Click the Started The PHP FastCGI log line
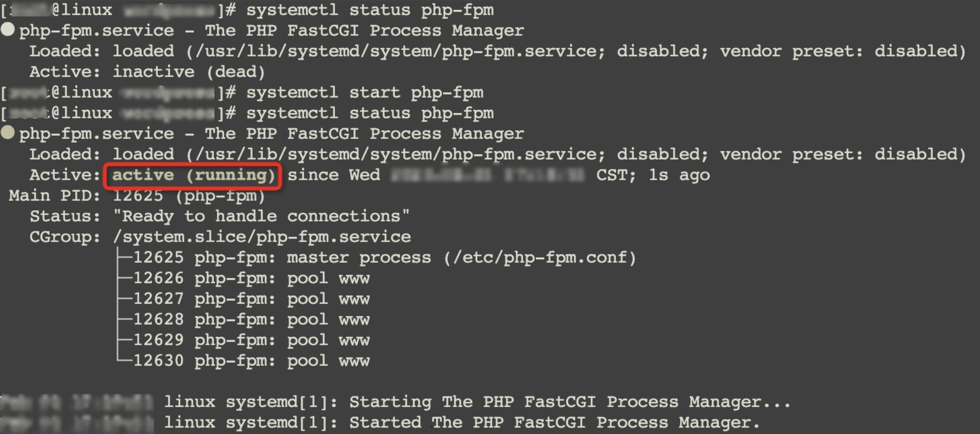980x434 pixels. tap(462, 423)
